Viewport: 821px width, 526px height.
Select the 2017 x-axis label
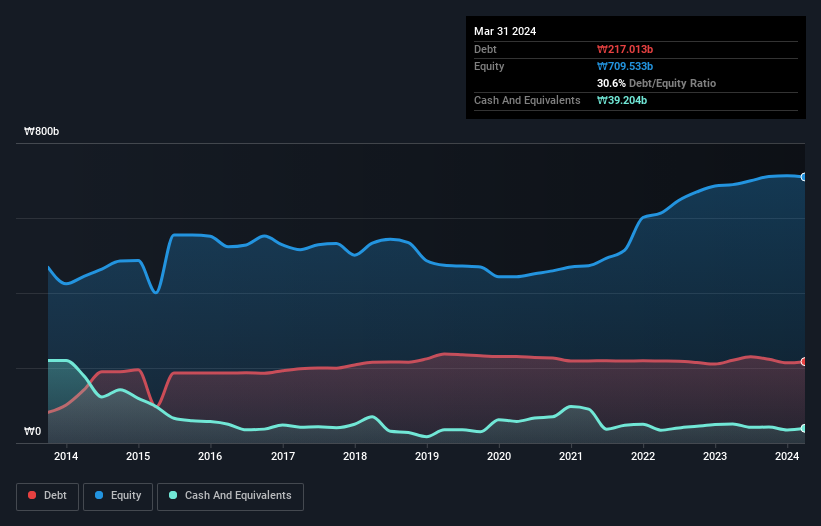[283, 456]
